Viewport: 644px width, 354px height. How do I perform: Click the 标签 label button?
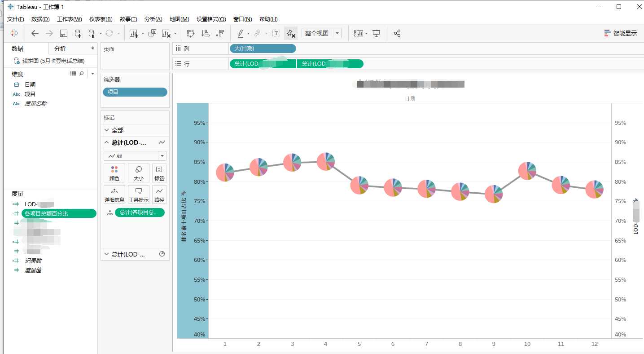(159, 173)
